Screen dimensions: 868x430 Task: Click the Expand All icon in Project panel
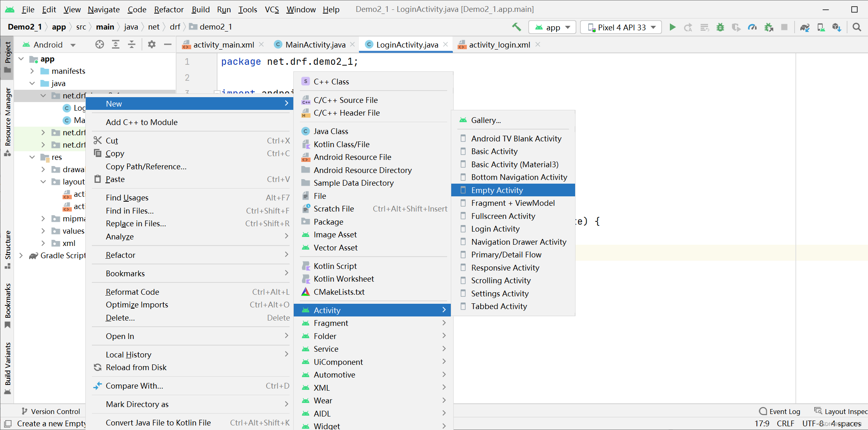coord(116,44)
